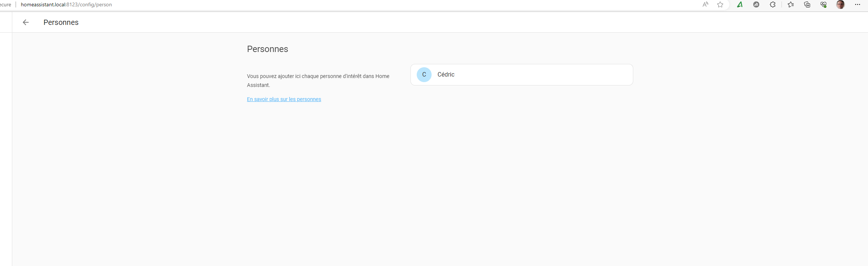The width and height of the screenshot is (868, 266).
Task: Click the homeassistant.local URL in address bar
Action: tap(66, 4)
